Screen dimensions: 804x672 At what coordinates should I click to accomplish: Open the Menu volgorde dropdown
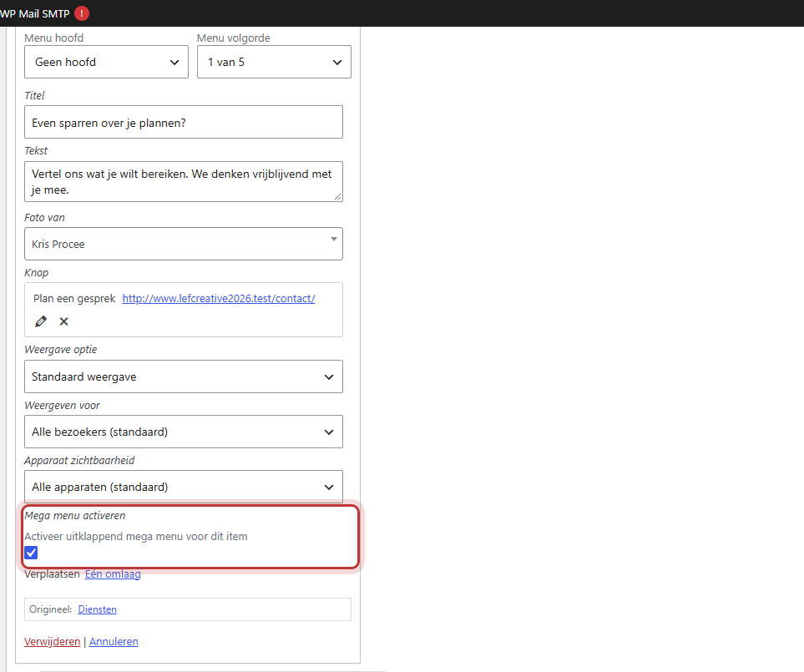[274, 62]
